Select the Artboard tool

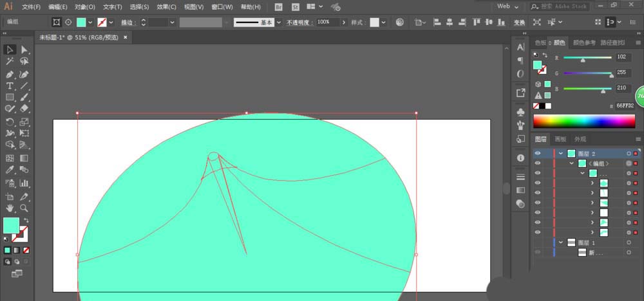(10, 196)
